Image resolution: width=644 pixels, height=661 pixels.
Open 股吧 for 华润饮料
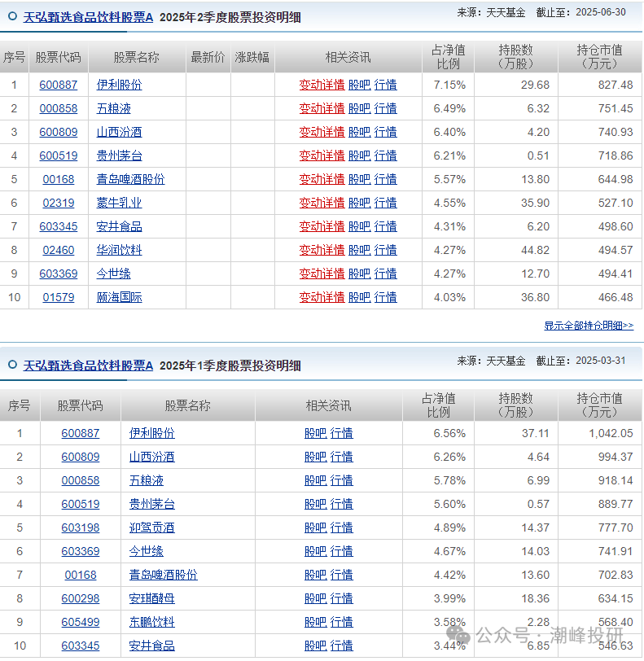tap(359, 250)
